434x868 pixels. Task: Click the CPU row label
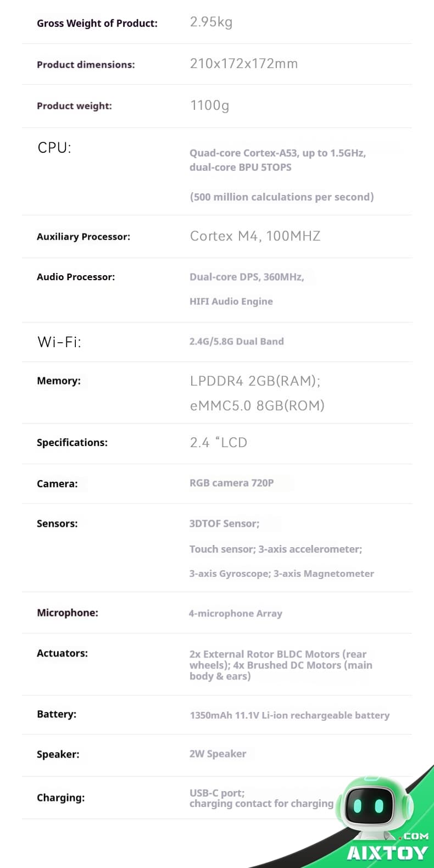[x=54, y=148]
